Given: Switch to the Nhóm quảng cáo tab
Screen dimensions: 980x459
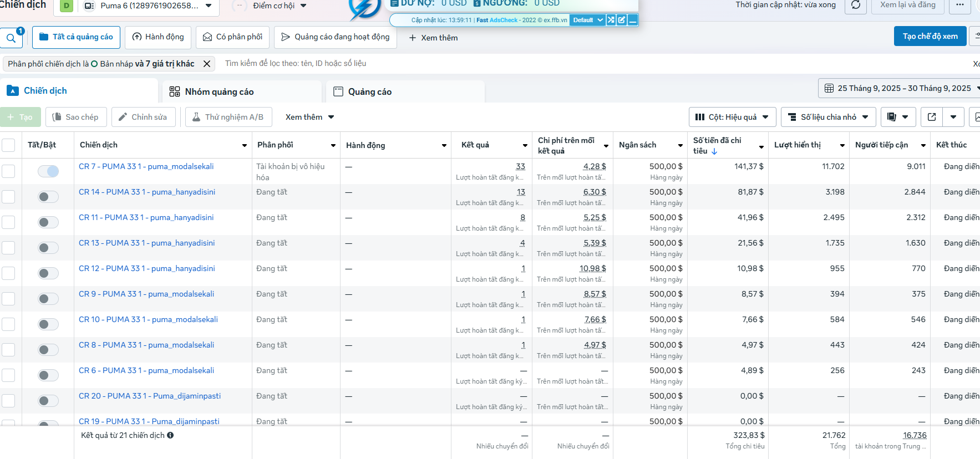Looking at the screenshot, I should pos(242,91).
